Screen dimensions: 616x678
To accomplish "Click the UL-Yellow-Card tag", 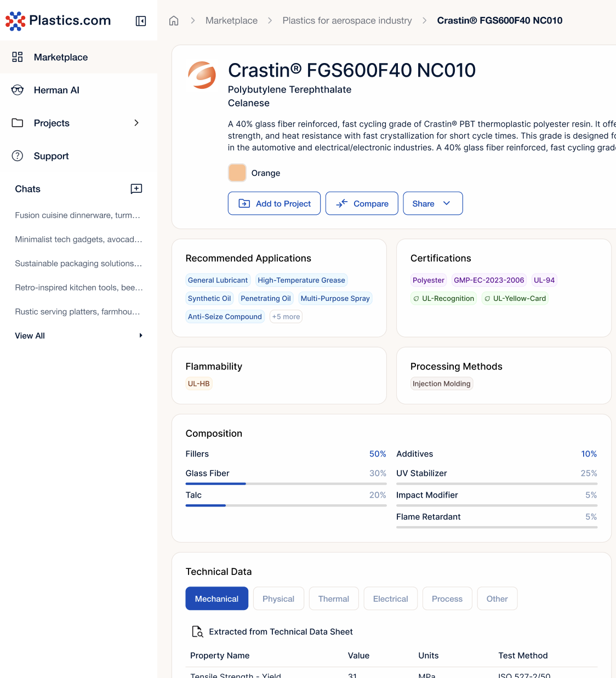I will point(515,299).
